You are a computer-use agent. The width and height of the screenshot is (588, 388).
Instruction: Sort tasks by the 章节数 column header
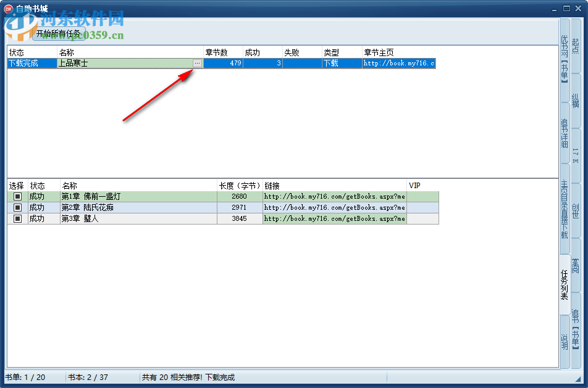tap(223, 52)
